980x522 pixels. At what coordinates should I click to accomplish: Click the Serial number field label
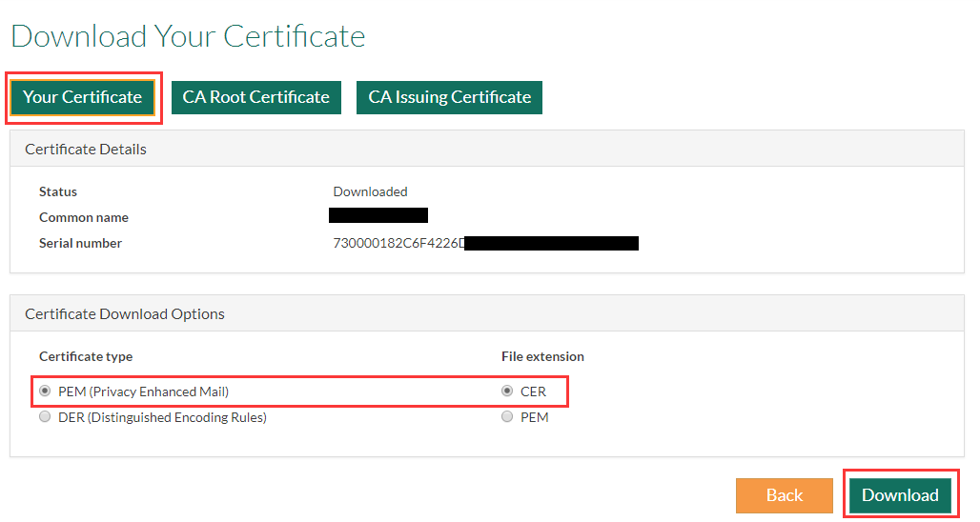pos(80,243)
